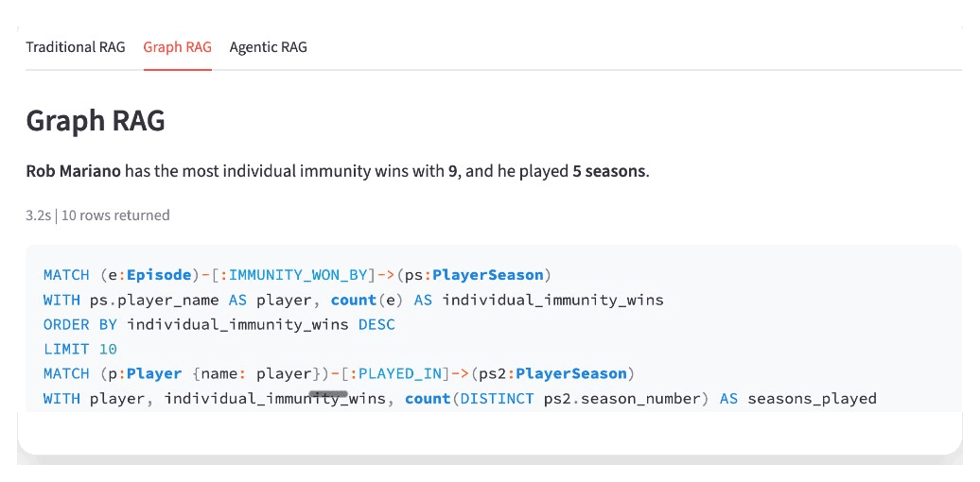
Task: Click the bold Rob Mariano name
Action: (73, 171)
